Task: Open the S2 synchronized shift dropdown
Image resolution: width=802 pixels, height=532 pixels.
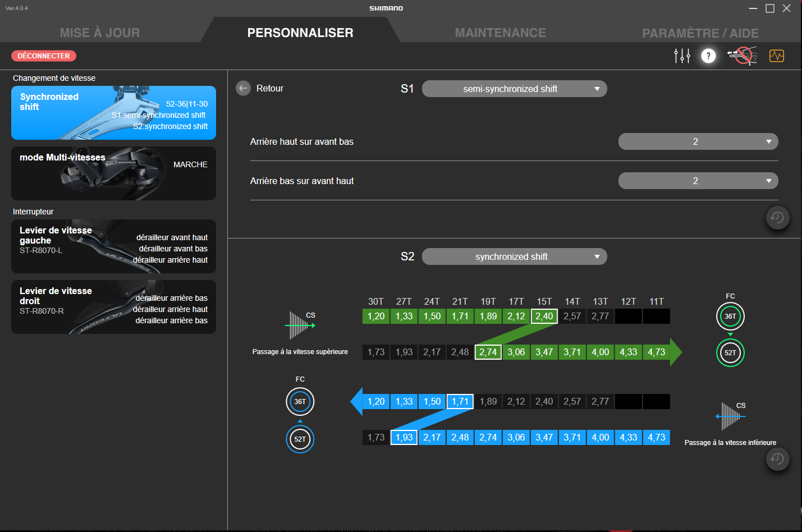Action: [x=514, y=256]
